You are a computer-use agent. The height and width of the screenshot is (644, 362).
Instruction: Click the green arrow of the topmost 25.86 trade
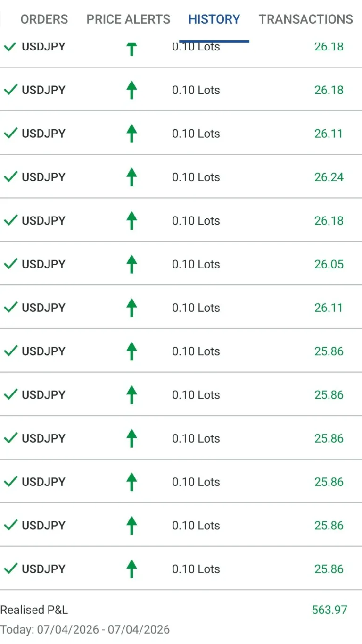tap(132, 351)
